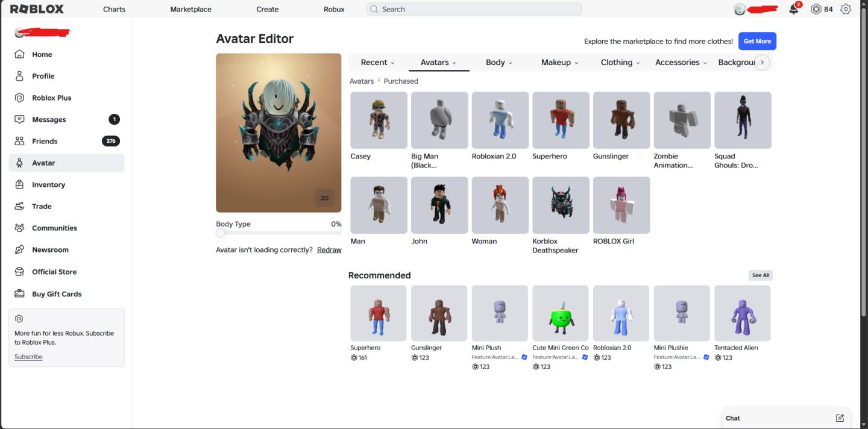
Task: Expand the Avatars dropdown tab
Action: (438, 62)
